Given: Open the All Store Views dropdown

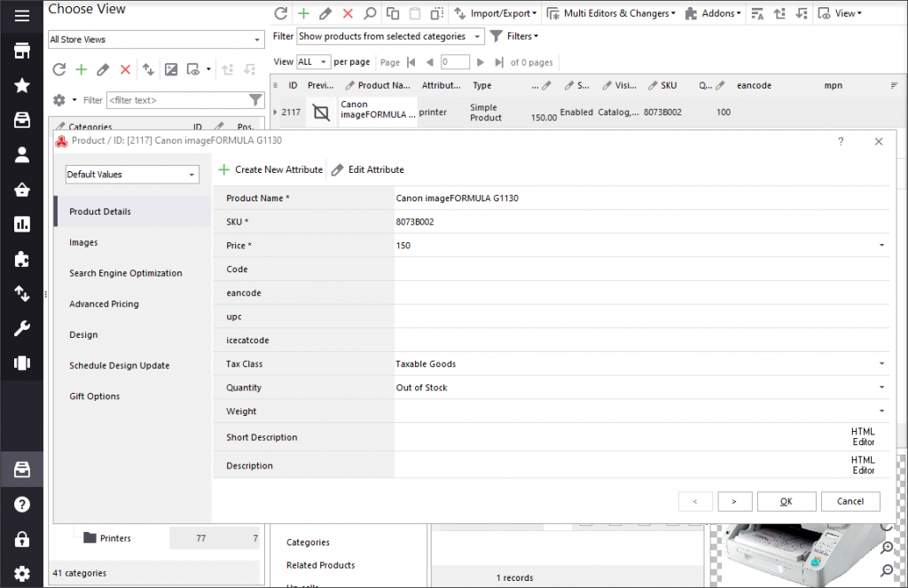Looking at the screenshot, I should pos(156,40).
